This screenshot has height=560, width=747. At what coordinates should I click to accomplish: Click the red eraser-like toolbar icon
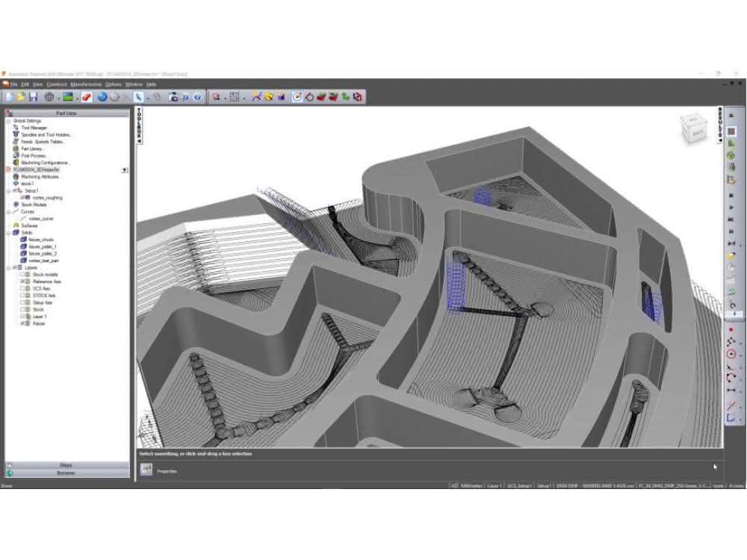(87, 96)
